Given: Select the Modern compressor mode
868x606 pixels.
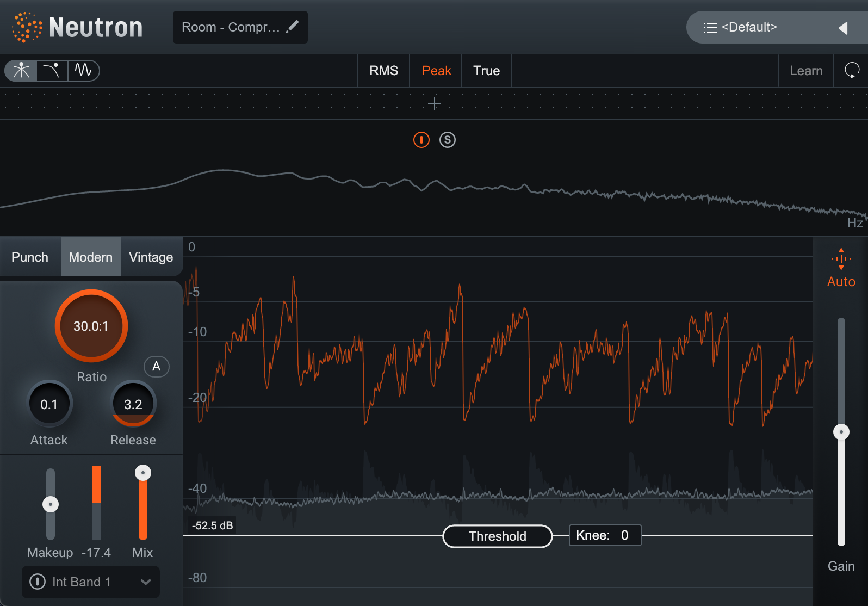Looking at the screenshot, I should click(x=91, y=257).
